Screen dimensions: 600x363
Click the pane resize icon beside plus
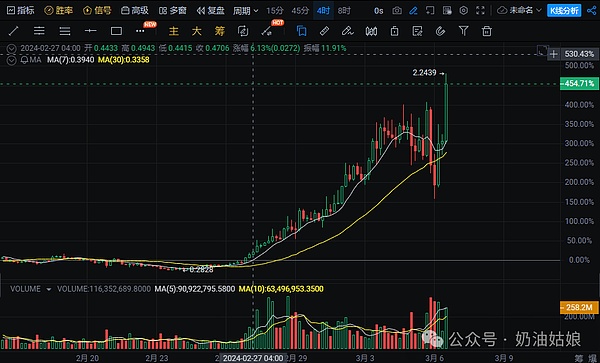point(542,50)
